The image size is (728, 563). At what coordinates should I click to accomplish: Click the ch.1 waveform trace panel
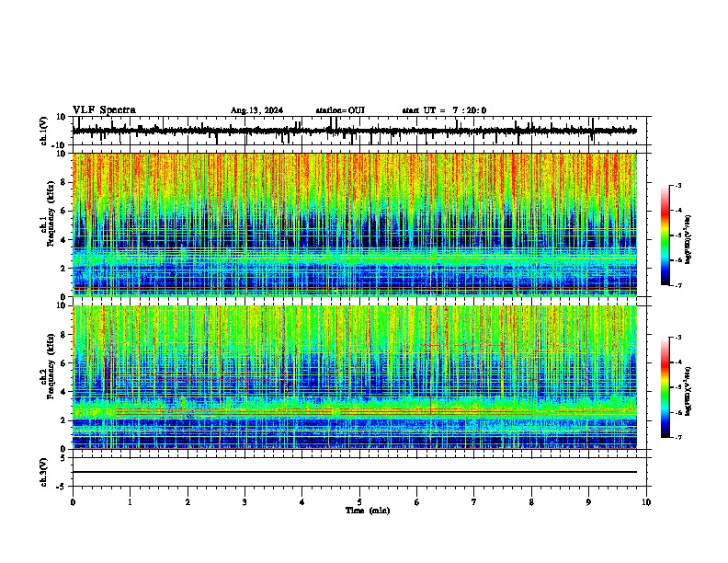click(359, 131)
